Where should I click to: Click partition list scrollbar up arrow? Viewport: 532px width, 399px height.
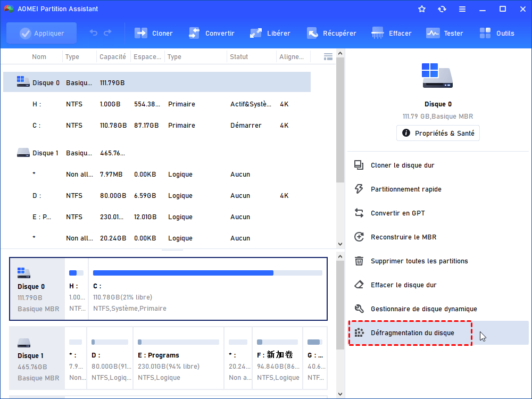pyautogui.click(x=340, y=53)
